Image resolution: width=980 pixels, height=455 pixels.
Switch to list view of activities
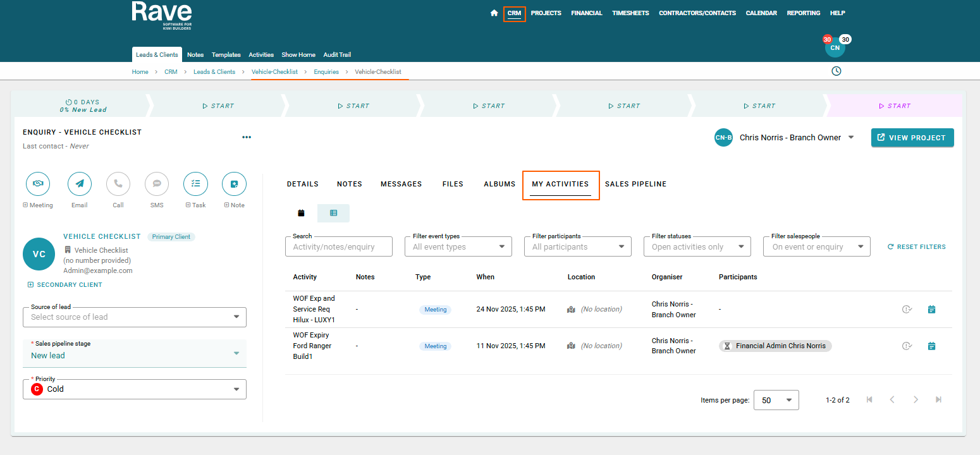(x=333, y=214)
